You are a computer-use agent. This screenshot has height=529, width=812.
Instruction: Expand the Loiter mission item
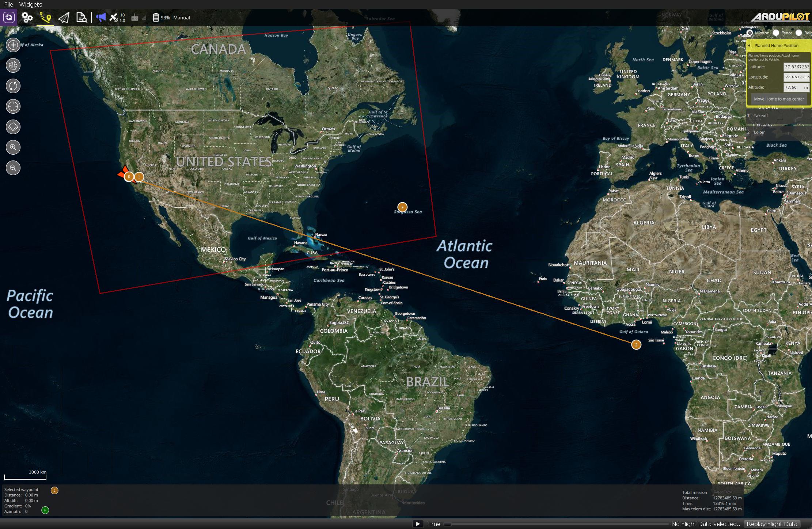[778, 132]
